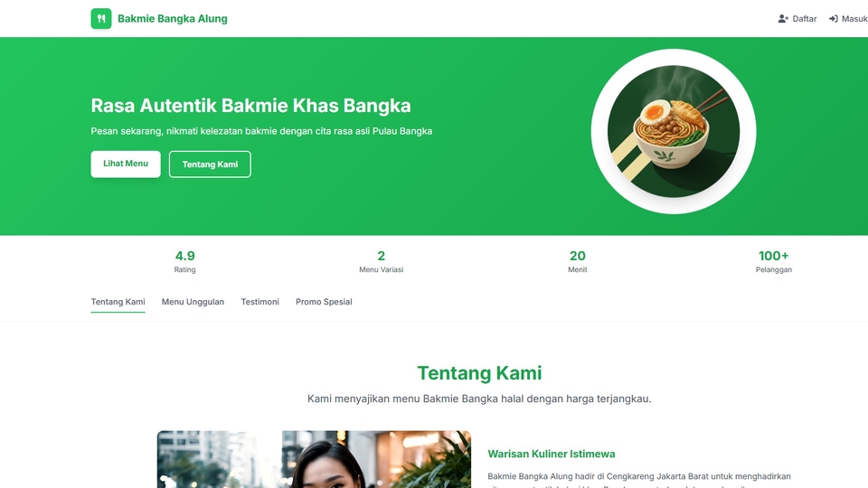This screenshot has height=488, width=868.
Task: Click the 2 Menu Variasi statistic
Action: pyautogui.click(x=381, y=262)
